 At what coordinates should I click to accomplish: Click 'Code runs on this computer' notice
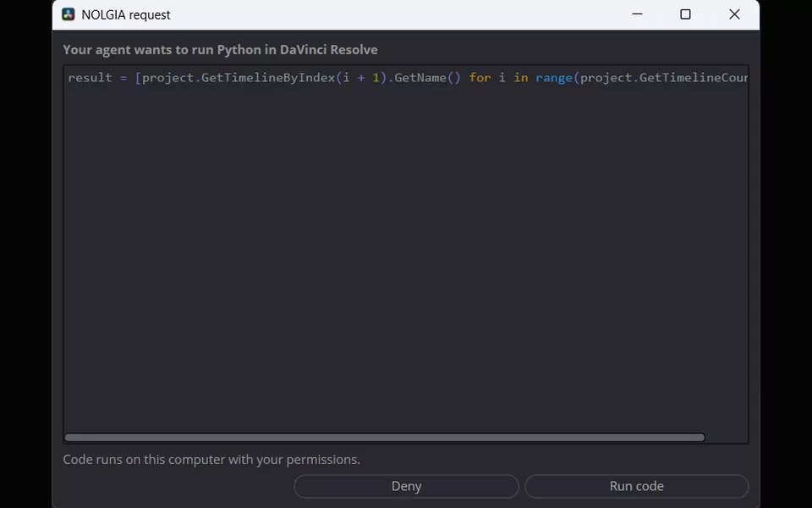[211, 460]
